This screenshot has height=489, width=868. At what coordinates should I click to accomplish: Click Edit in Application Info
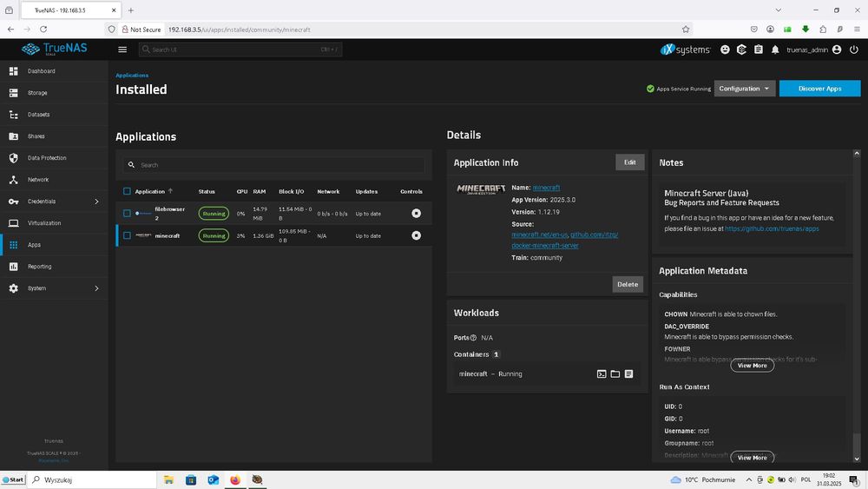[629, 162]
